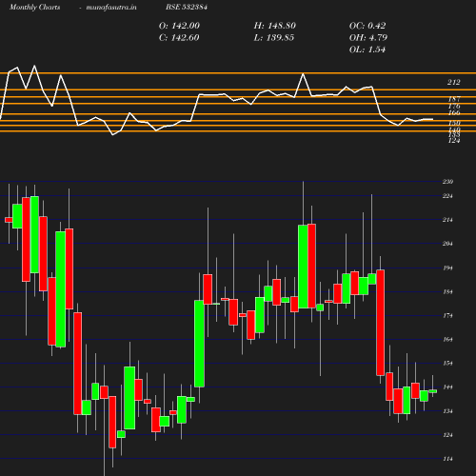Select the "OC: 0.42" reading
Image resolution: width=476 pixels, height=476 pixels.
tap(367, 26)
